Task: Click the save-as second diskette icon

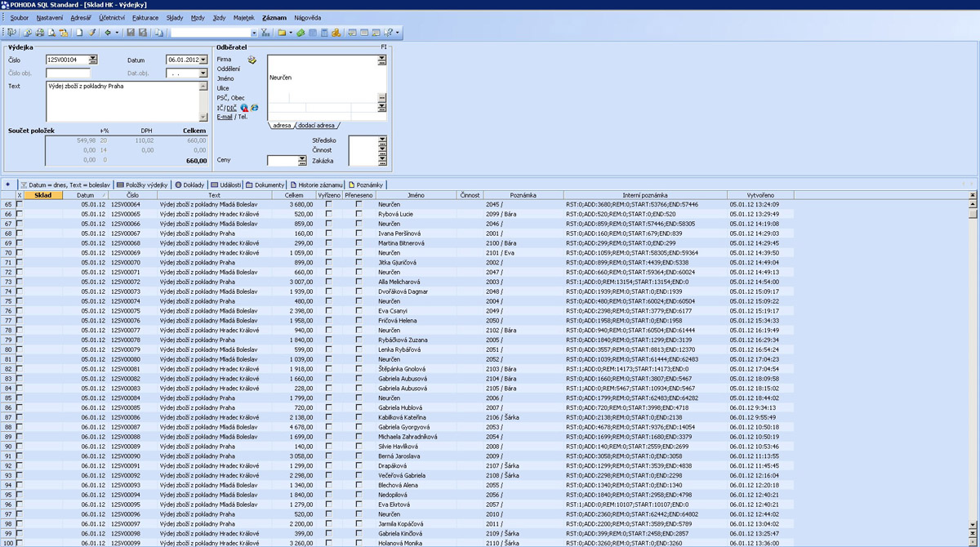Action: pyautogui.click(x=143, y=33)
